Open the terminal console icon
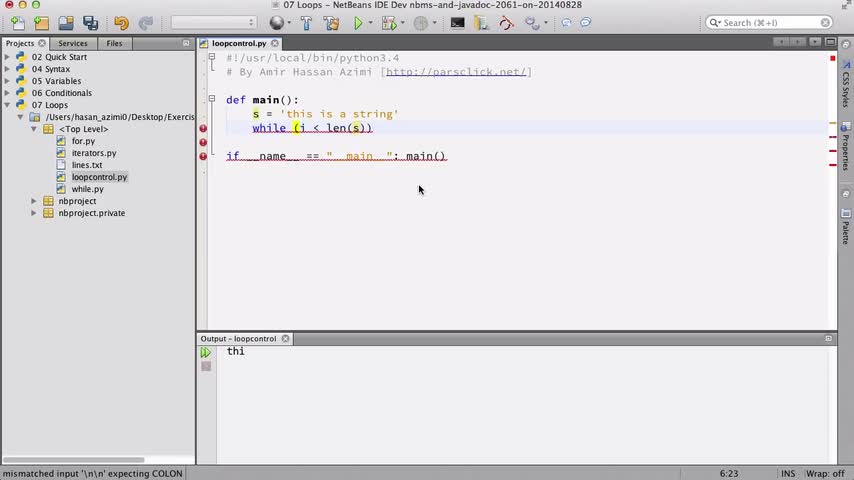This screenshot has height=480, width=854. click(458, 23)
